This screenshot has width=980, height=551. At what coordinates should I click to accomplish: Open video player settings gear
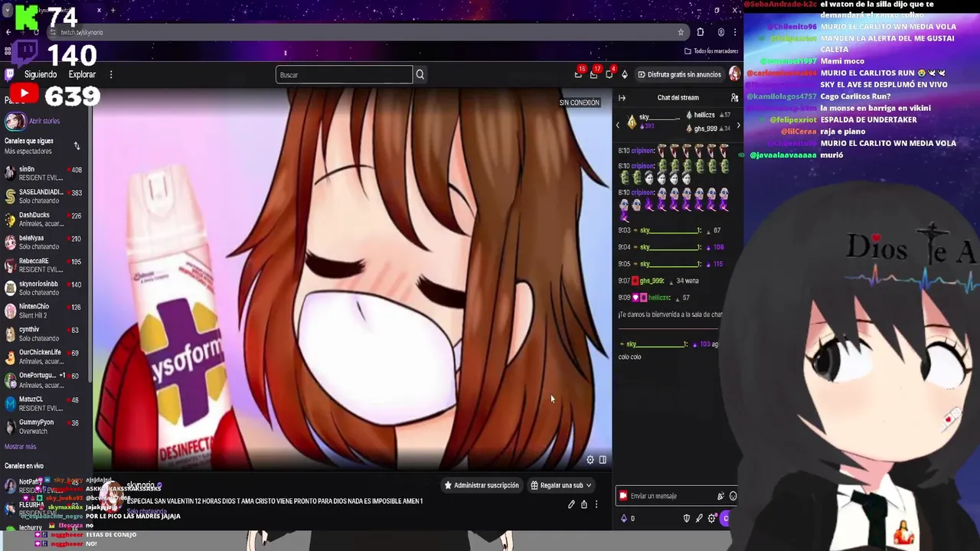point(590,460)
